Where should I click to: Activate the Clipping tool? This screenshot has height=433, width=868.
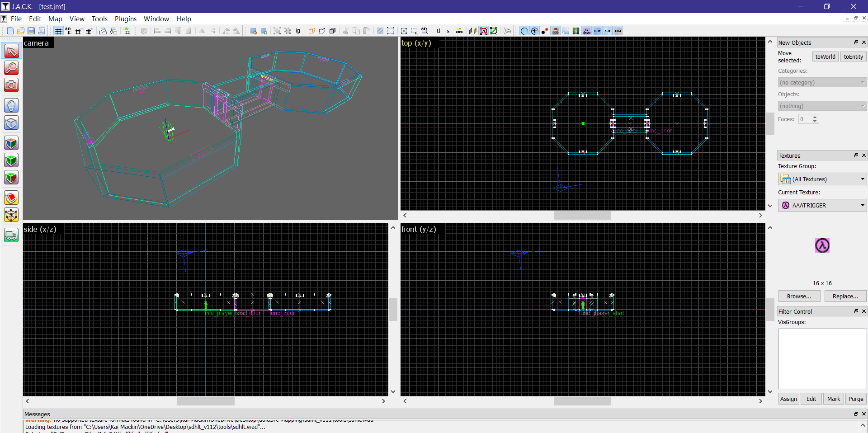pyautogui.click(x=11, y=198)
